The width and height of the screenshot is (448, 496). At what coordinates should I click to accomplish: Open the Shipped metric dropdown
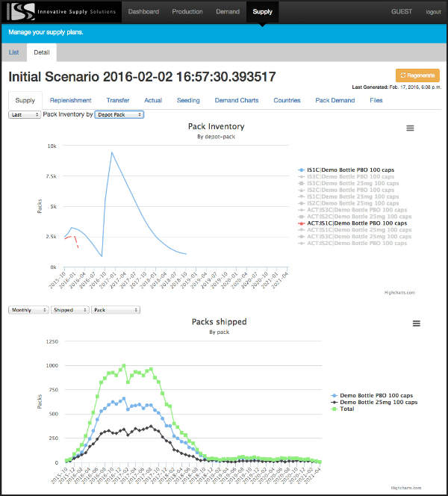coord(69,309)
